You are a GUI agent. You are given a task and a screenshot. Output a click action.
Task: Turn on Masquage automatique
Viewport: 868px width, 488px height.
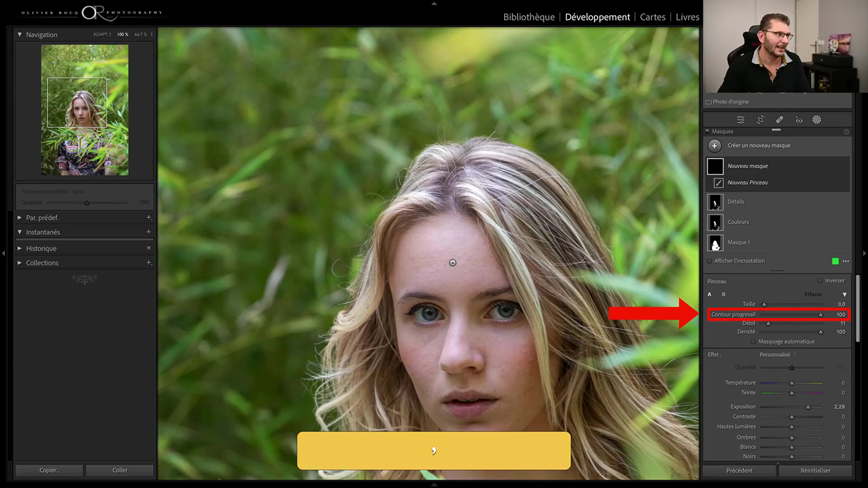point(753,342)
